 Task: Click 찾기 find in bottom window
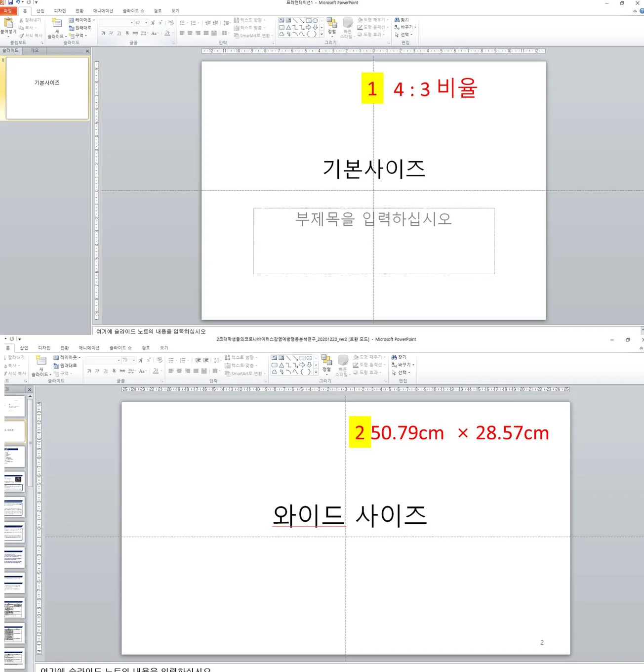[399, 357]
